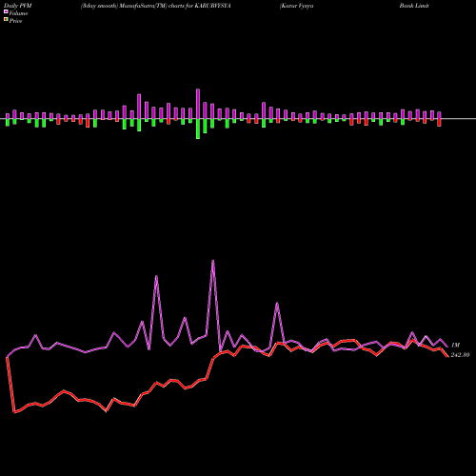Click the 'Bank Limit' header text
Screen dimensions: 476x476
(414, 6)
